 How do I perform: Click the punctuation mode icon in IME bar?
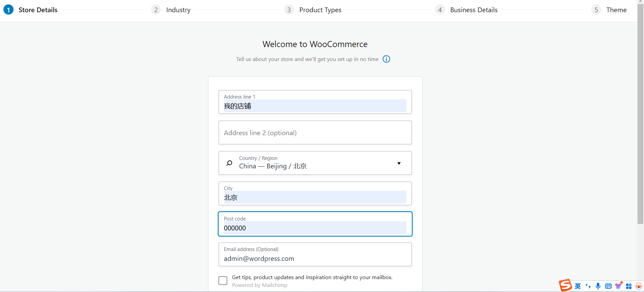pyautogui.click(x=588, y=286)
